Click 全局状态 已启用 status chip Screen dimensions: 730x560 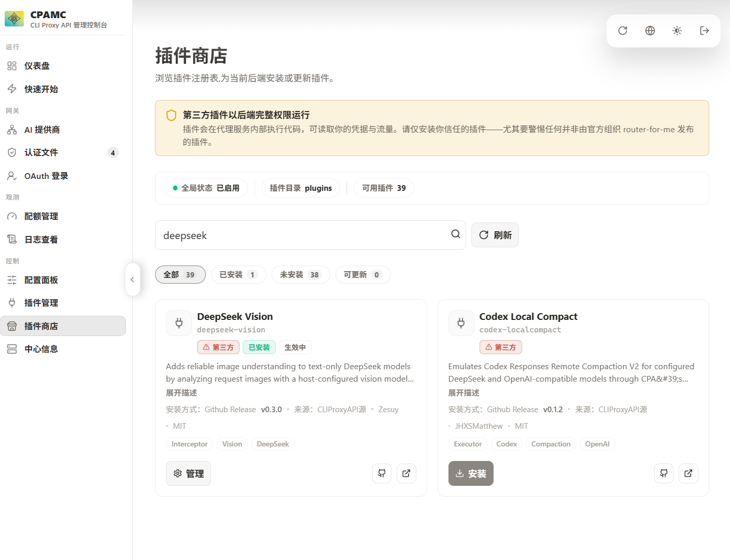[x=206, y=188]
